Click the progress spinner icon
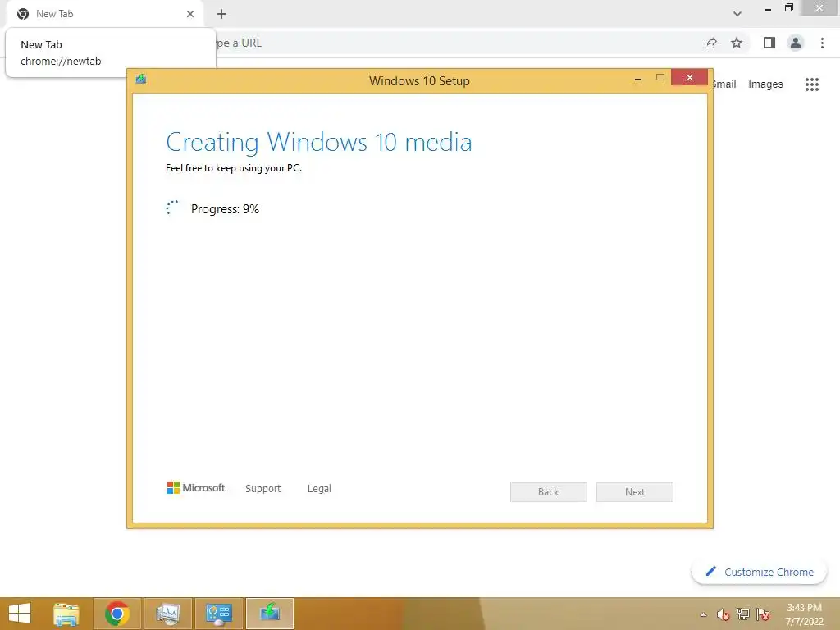Screen dimensions: 840x630 (x=172, y=208)
